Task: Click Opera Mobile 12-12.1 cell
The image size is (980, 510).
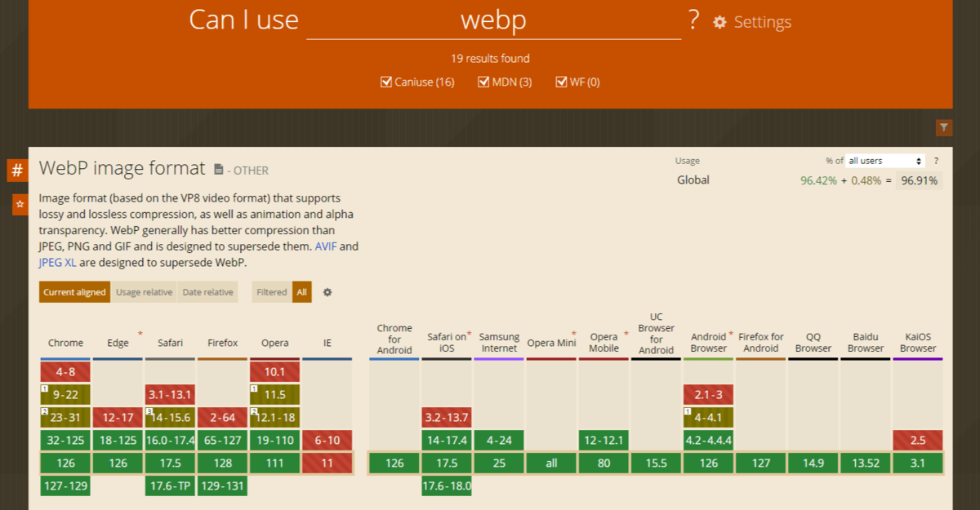Action: click(x=604, y=441)
